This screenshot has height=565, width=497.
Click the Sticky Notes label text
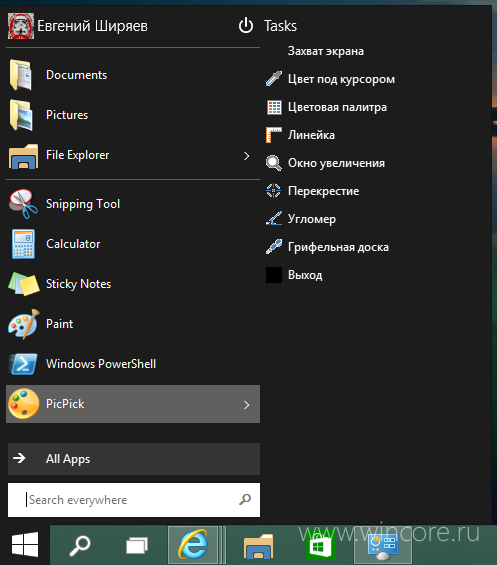click(x=79, y=284)
